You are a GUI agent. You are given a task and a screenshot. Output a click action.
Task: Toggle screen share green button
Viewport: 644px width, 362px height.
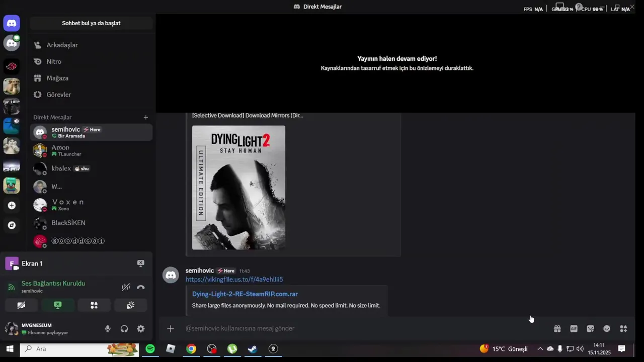(x=57, y=305)
